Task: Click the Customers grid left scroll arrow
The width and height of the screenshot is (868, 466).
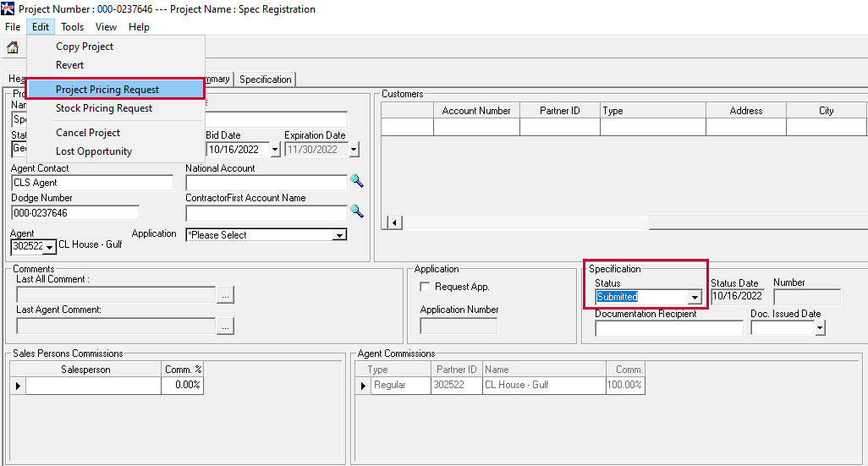Action: [x=393, y=222]
